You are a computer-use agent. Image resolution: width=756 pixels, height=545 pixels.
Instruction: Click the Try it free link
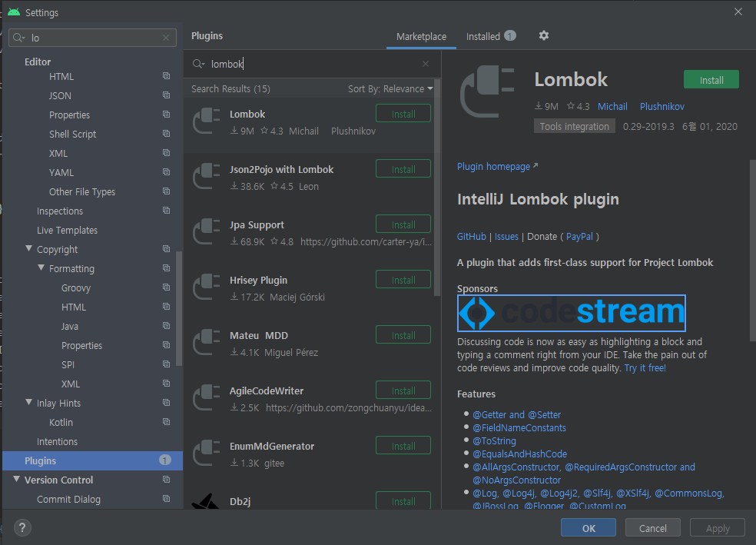645,368
